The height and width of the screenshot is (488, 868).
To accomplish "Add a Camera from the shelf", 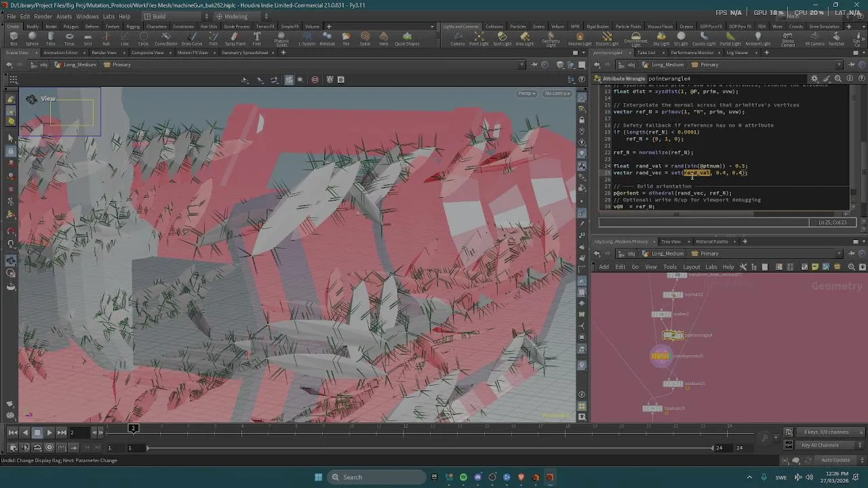I will pos(458,39).
